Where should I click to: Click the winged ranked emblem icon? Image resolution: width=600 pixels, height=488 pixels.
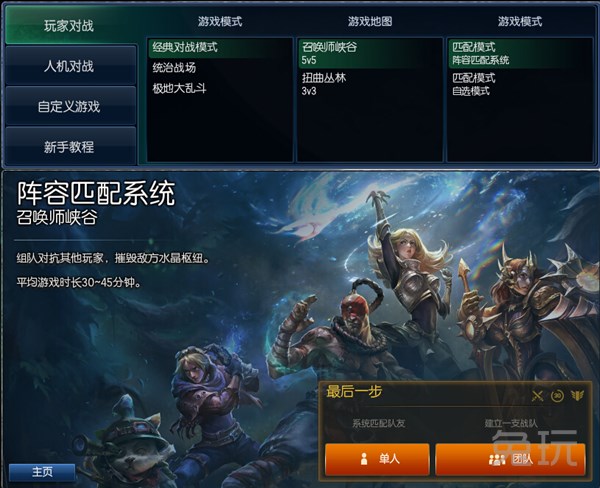point(577,395)
